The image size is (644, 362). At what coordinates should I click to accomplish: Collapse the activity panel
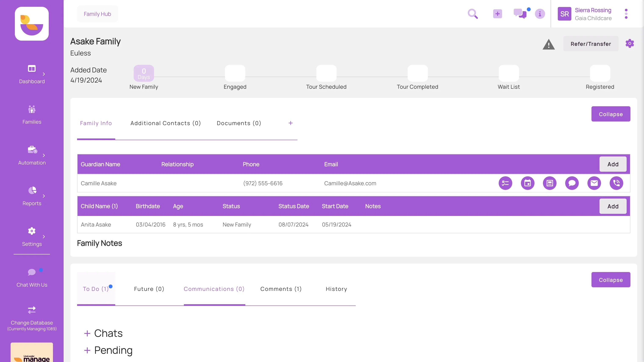[x=611, y=280]
